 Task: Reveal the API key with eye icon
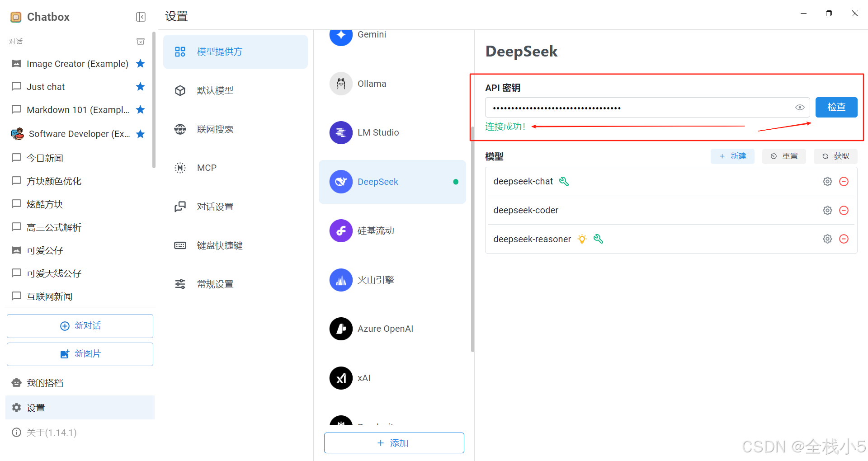coord(800,108)
